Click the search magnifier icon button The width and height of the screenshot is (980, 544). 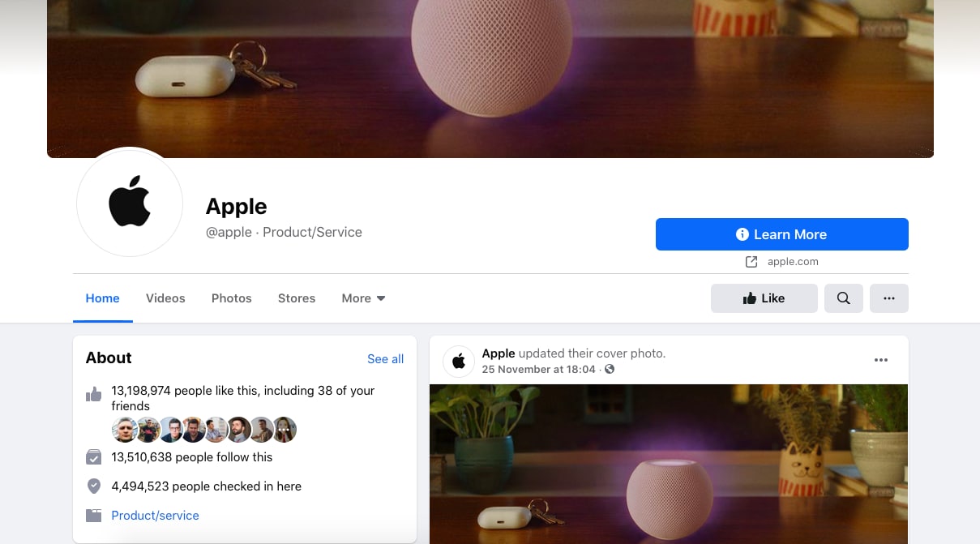[x=844, y=298]
